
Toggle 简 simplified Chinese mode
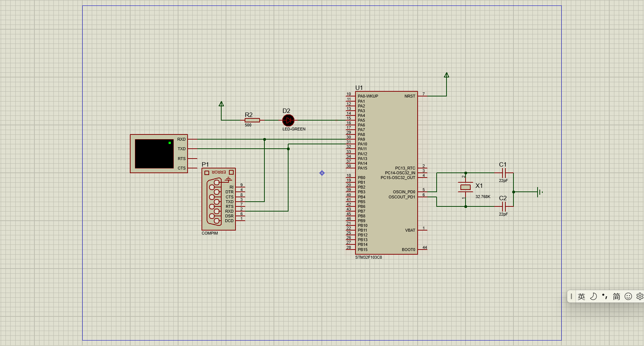click(x=617, y=297)
